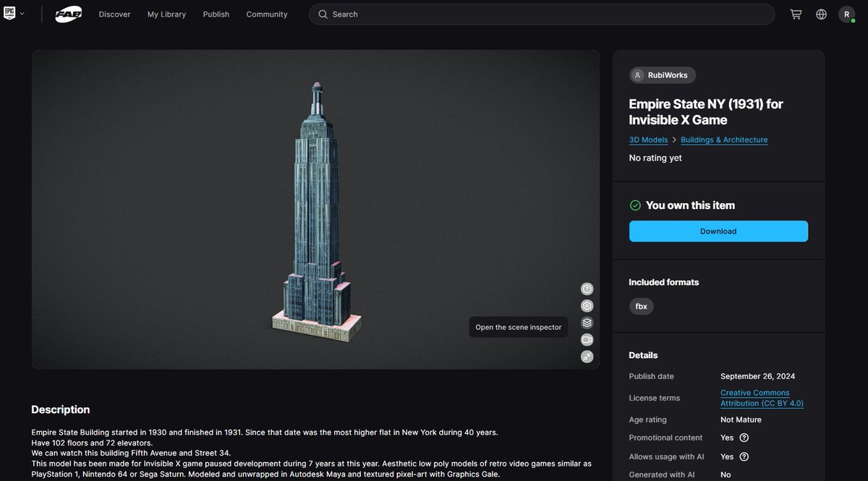Click the Epic Games logo

9,14
